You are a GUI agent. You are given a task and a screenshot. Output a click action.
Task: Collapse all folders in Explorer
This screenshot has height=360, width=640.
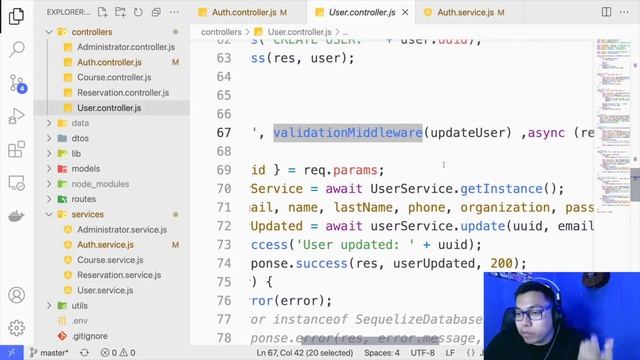[156, 12]
